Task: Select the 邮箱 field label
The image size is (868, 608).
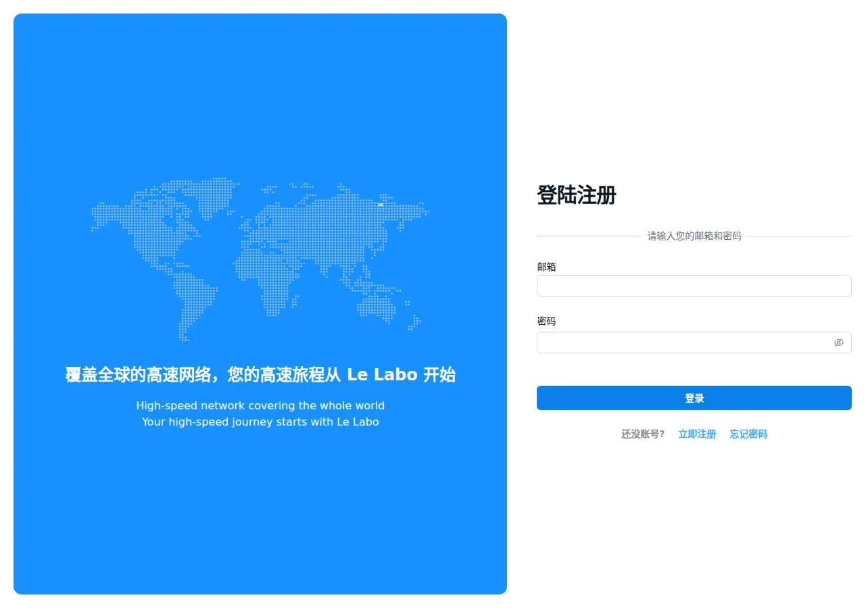Action: click(x=546, y=267)
